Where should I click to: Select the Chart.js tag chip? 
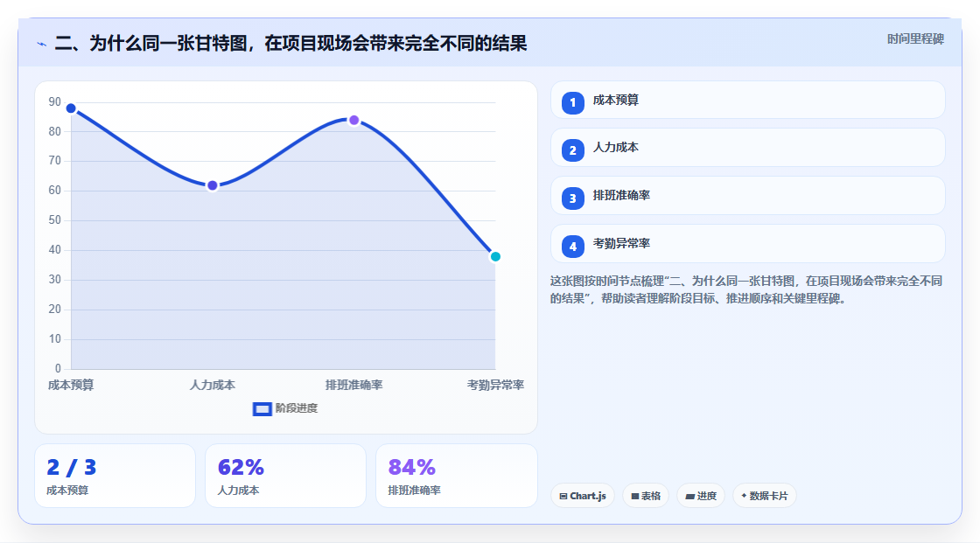tap(583, 496)
